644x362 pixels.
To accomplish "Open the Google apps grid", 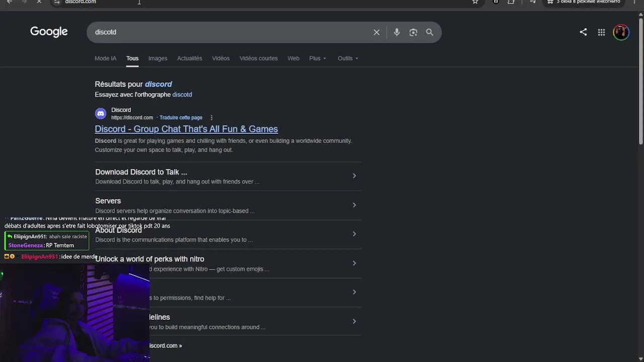I will click(x=601, y=32).
